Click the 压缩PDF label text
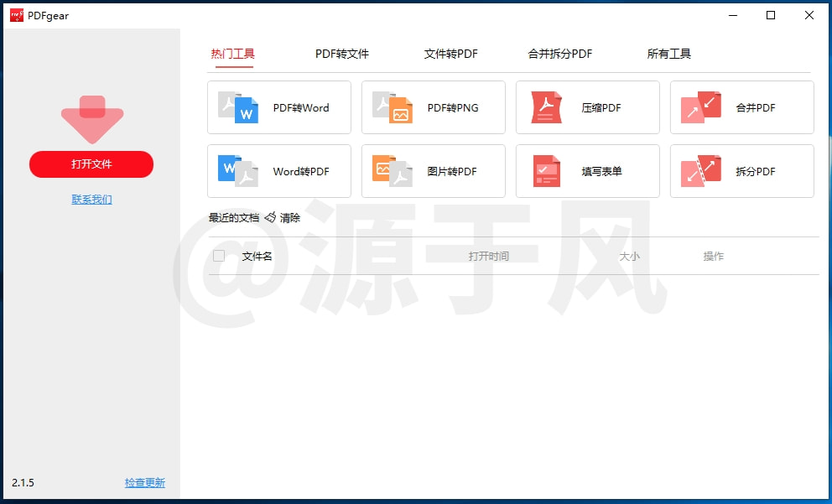Image resolution: width=832 pixels, height=504 pixels. pyautogui.click(x=601, y=107)
